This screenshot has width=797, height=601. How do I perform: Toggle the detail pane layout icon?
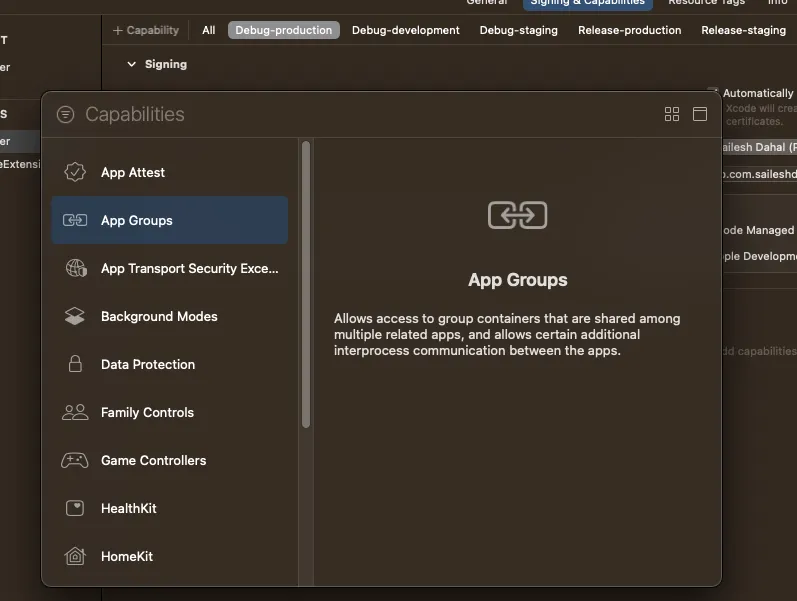pos(700,114)
